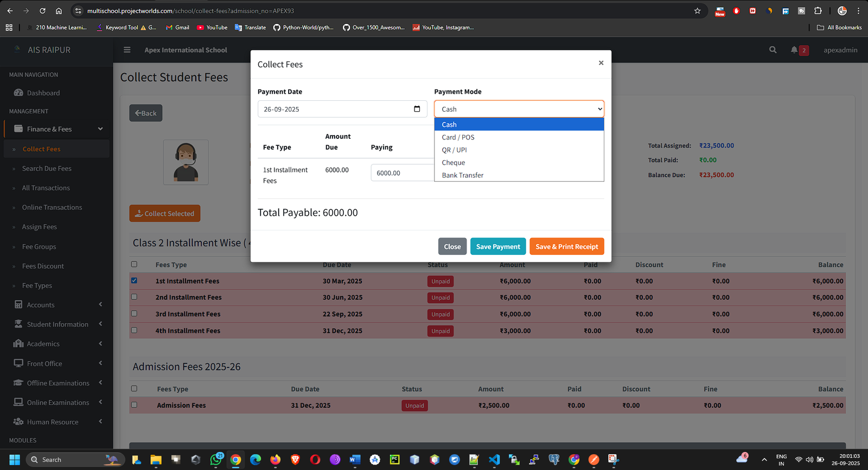868x470 pixels.
Task: Click the Paying amount input field
Action: pyautogui.click(x=401, y=173)
